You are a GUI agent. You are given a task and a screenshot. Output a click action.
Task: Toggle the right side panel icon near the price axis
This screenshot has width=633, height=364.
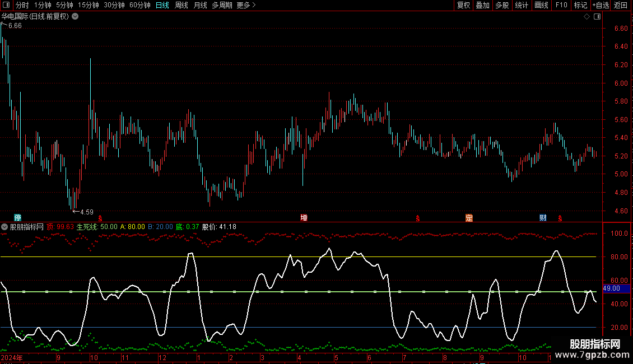pyautogui.click(x=597, y=17)
